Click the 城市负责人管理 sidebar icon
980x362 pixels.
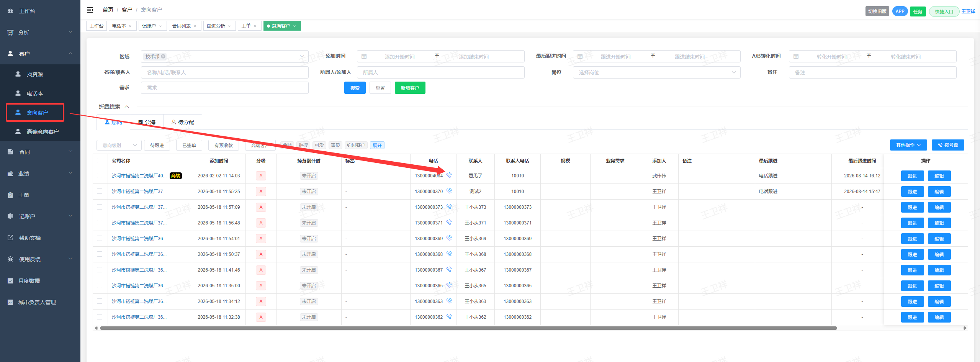[10, 302]
